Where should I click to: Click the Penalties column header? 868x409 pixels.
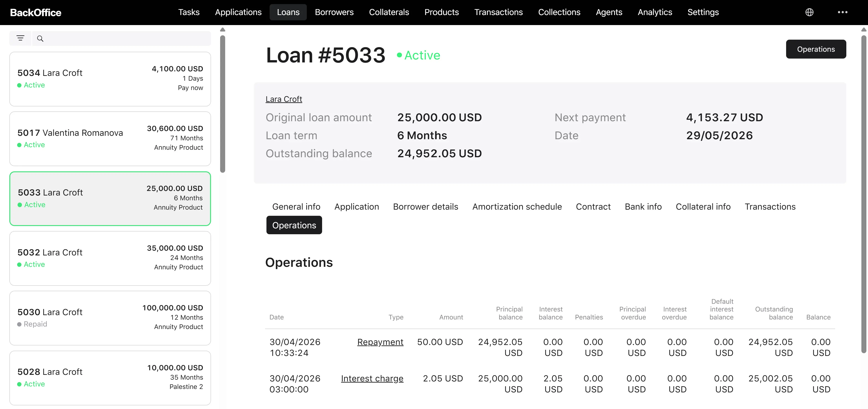pyautogui.click(x=589, y=317)
